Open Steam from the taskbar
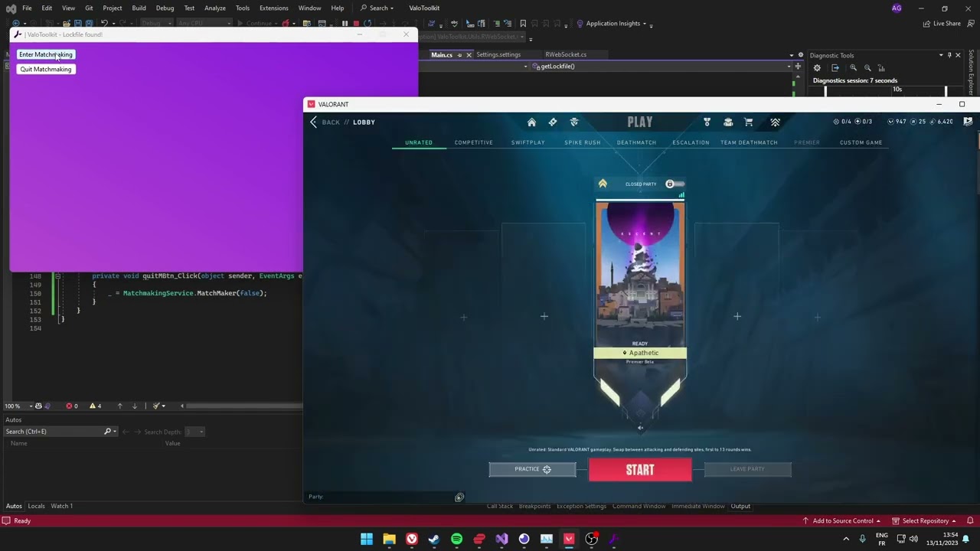 [x=434, y=539]
